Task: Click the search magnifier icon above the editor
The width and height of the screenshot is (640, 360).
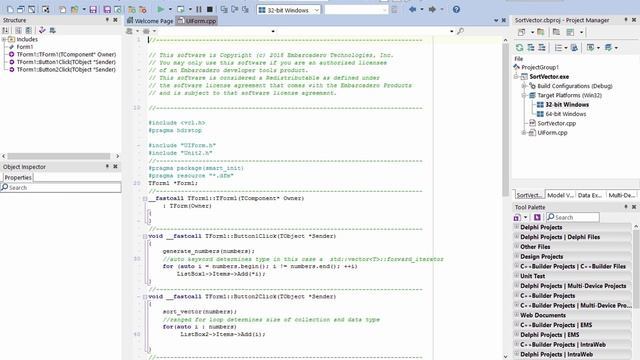Action: tap(460, 31)
